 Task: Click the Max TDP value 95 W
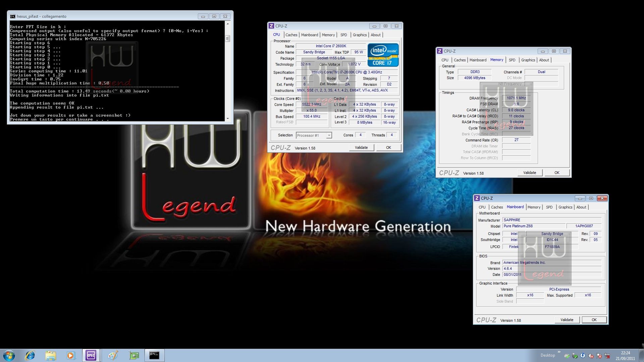point(359,52)
